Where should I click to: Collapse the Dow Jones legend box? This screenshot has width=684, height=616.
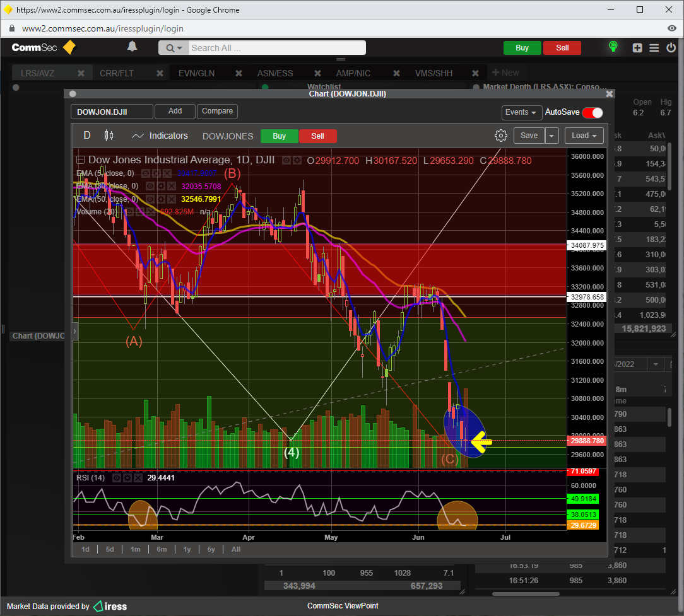pyautogui.click(x=80, y=160)
